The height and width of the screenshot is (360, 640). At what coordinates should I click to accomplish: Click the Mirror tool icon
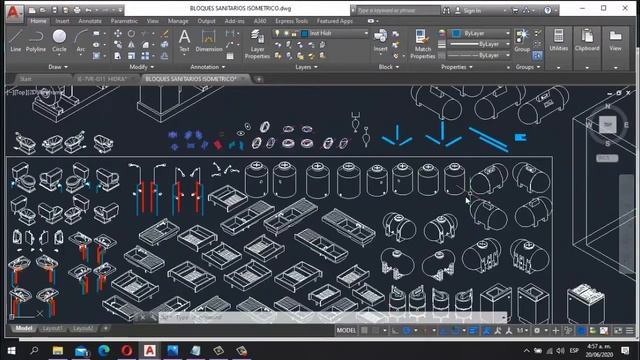131,44
